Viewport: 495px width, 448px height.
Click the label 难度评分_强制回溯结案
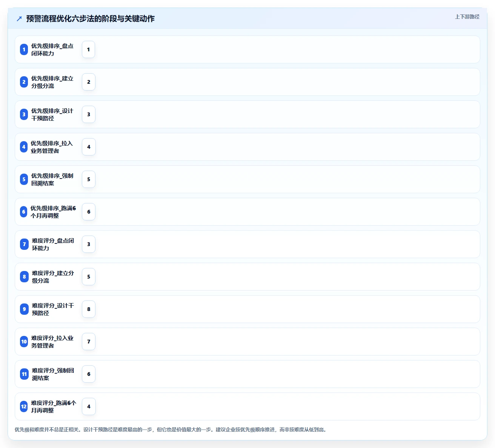53,374
